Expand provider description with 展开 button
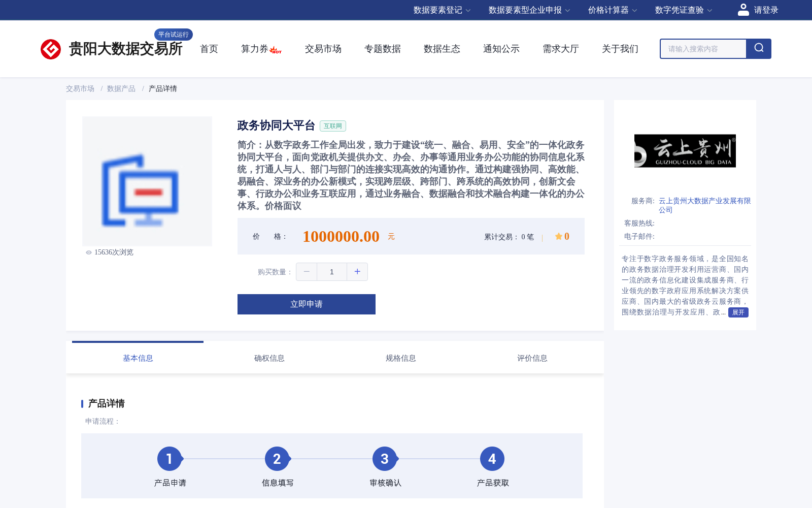The image size is (812, 508). [738, 312]
